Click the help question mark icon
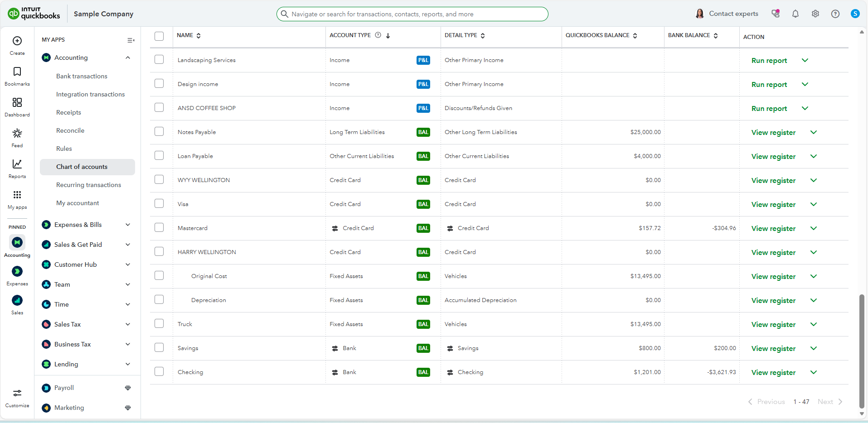The width and height of the screenshot is (868, 423). point(835,14)
